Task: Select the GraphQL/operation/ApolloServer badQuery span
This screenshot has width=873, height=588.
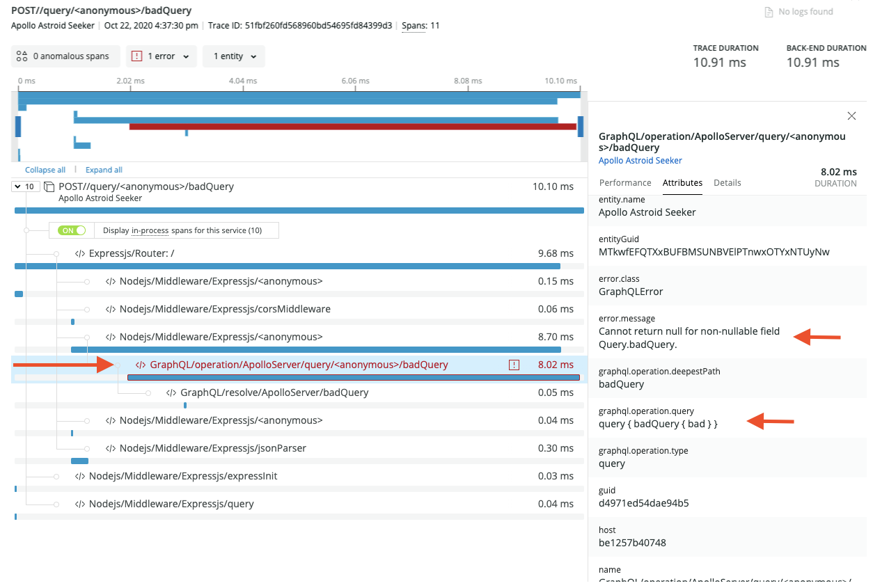Action: pos(299,369)
